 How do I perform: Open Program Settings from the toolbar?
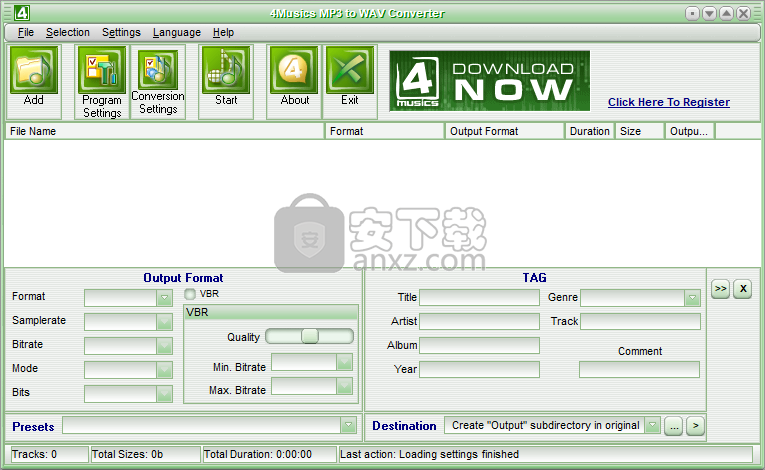[x=101, y=70]
